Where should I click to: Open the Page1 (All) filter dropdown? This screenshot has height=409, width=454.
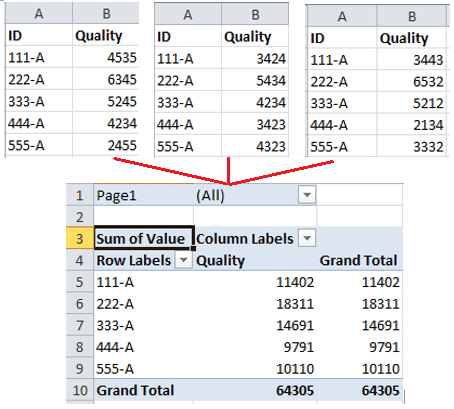307,195
